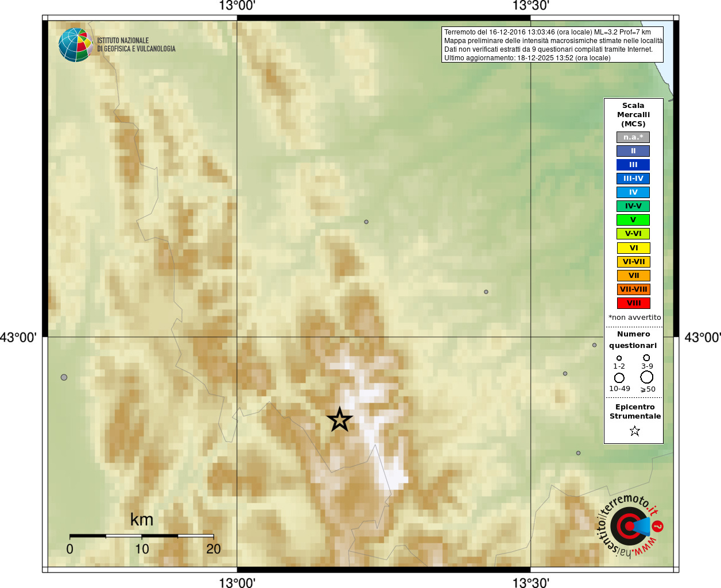Click the 'Terremoto del 16-12-2016' info line
This screenshot has width=721, height=588.
pyautogui.click(x=548, y=32)
